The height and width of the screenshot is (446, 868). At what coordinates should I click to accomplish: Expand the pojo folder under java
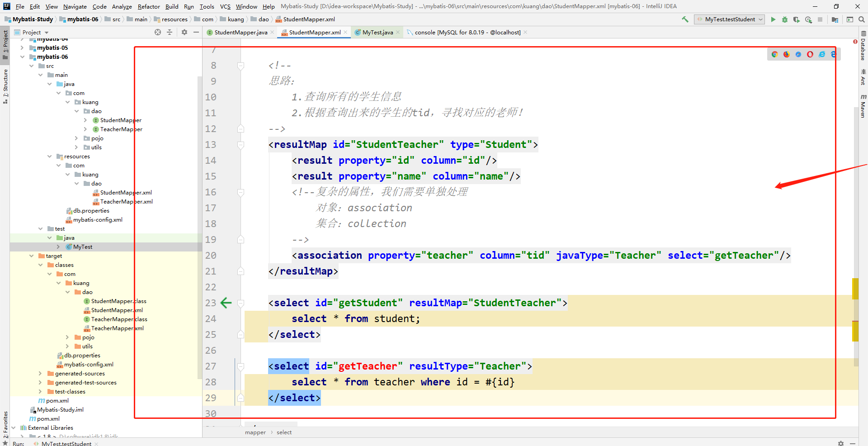pos(76,138)
